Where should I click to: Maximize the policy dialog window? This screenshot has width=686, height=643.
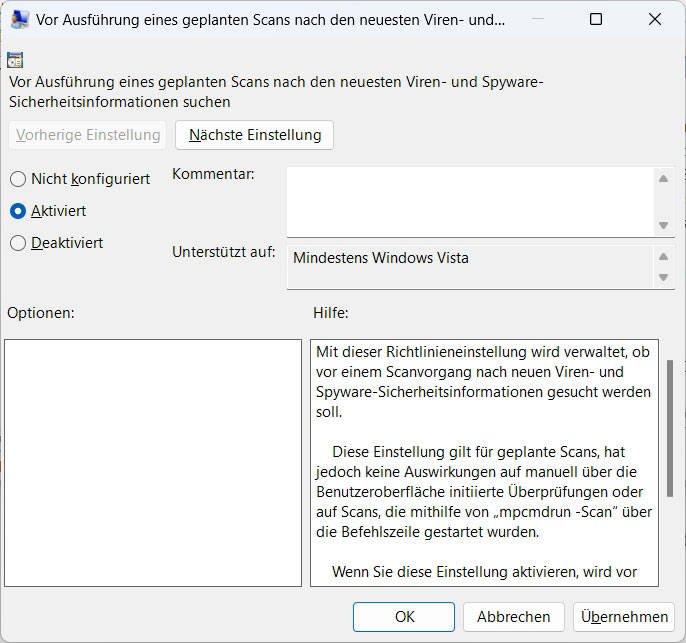596,19
